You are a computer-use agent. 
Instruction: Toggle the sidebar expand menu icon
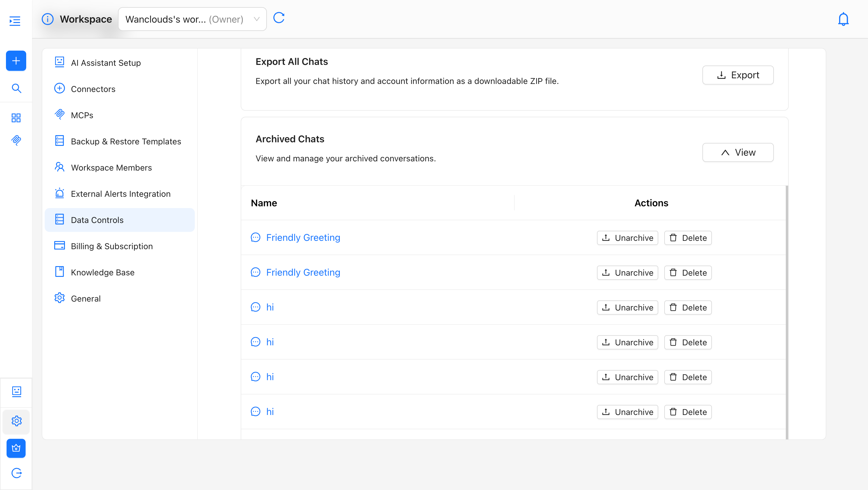coord(15,21)
